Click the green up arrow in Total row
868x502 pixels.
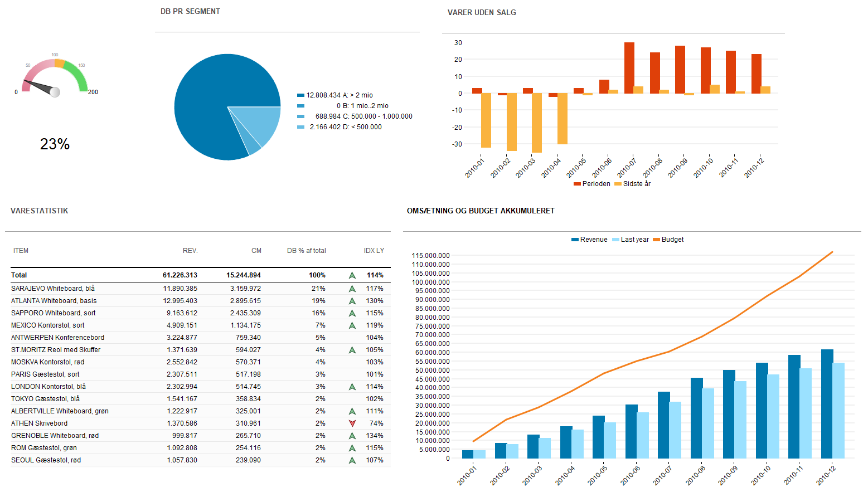[x=352, y=275]
